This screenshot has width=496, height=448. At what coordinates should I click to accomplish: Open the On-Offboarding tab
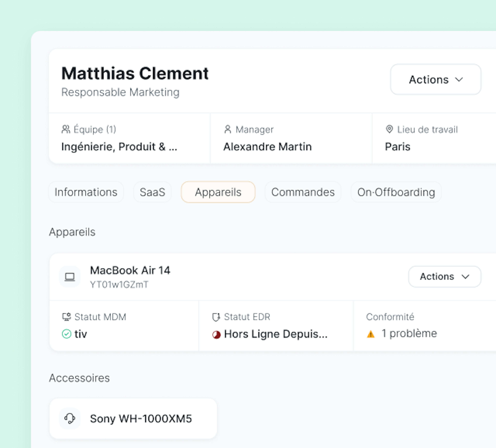pos(396,192)
